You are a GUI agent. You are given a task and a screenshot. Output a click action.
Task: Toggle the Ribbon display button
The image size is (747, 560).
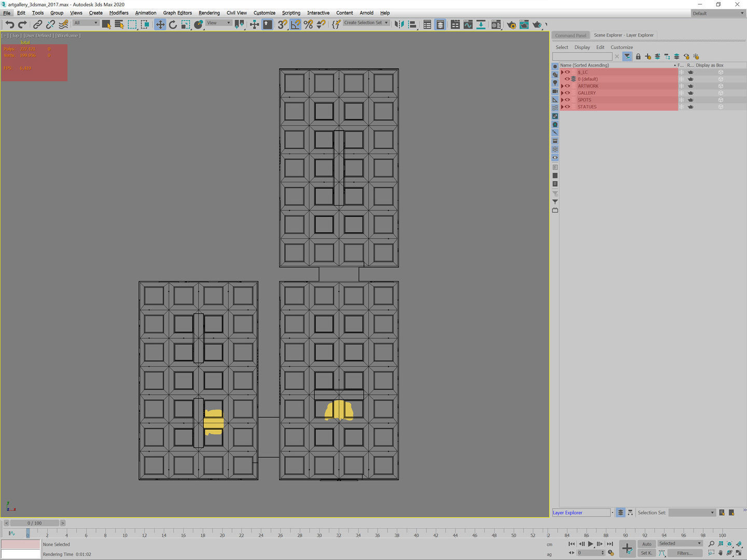click(455, 24)
